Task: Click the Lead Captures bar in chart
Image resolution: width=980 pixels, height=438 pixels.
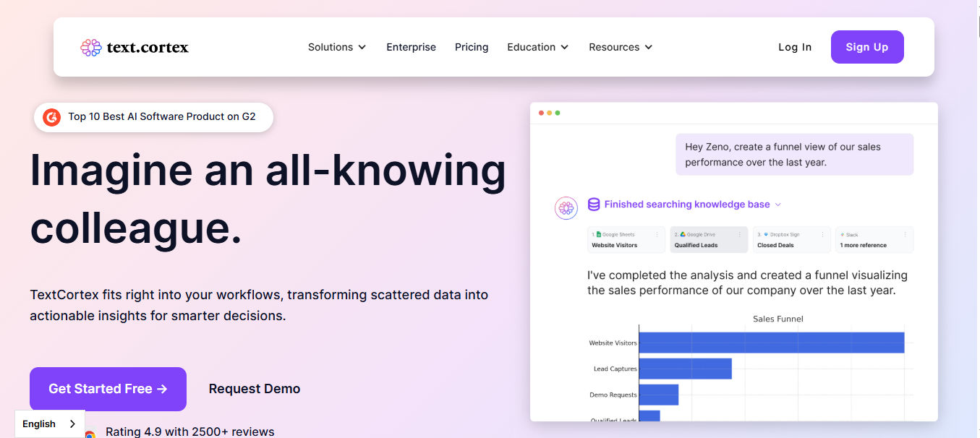Action: coord(686,369)
